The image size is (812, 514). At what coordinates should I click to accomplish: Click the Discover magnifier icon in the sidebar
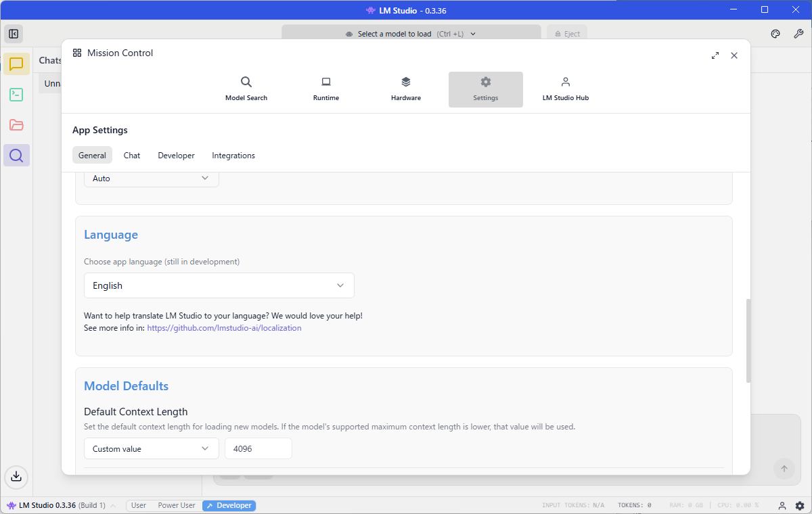pos(16,156)
